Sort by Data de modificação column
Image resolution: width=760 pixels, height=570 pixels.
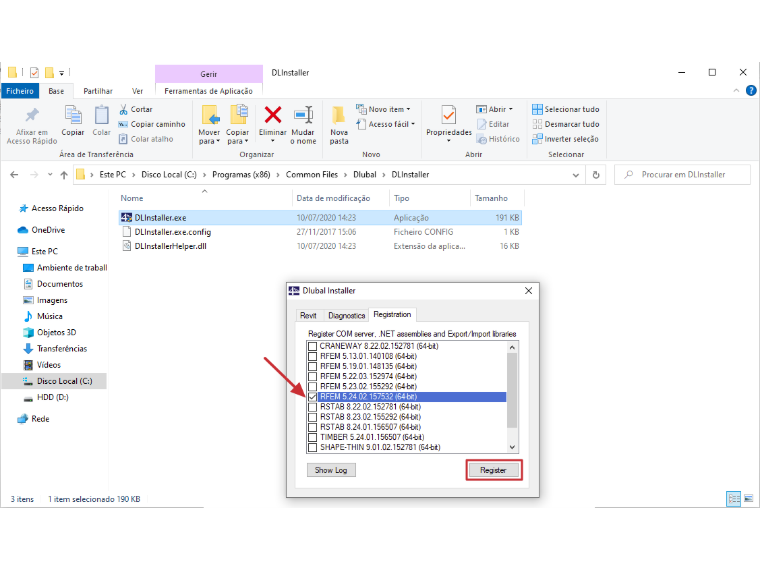(333, 198)
